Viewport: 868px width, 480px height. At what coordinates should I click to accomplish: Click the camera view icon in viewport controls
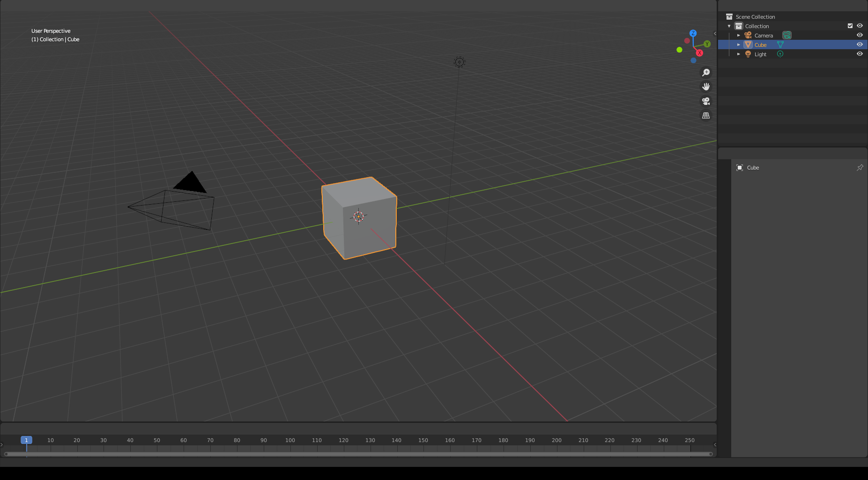[x=706, y=101]
